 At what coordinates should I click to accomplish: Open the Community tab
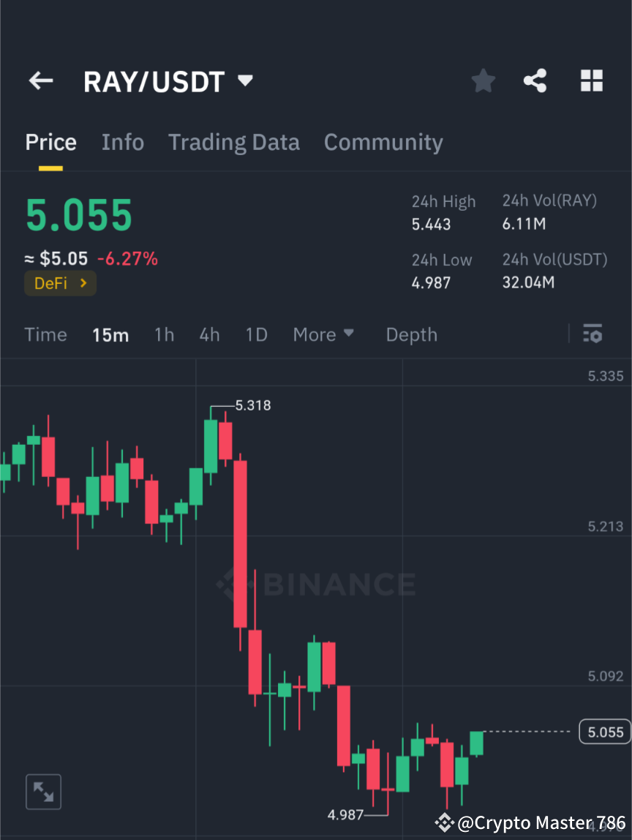coord(383,142)
